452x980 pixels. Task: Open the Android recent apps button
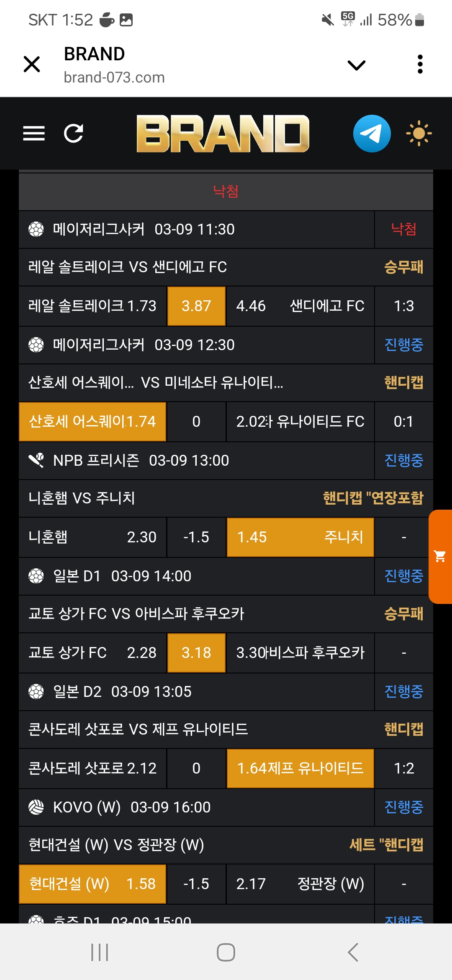point(100,952)
